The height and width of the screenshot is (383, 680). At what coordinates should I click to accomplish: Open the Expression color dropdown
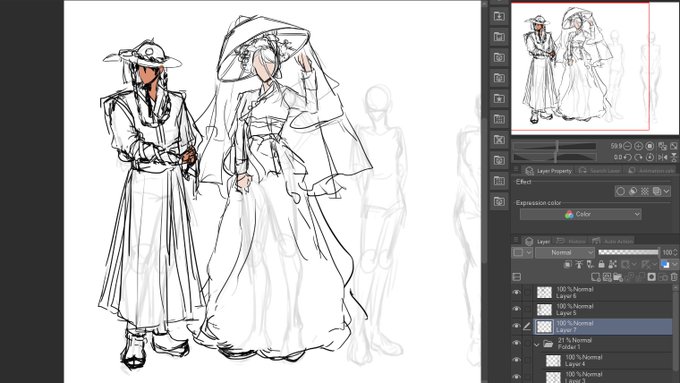[x=580, y=214]
